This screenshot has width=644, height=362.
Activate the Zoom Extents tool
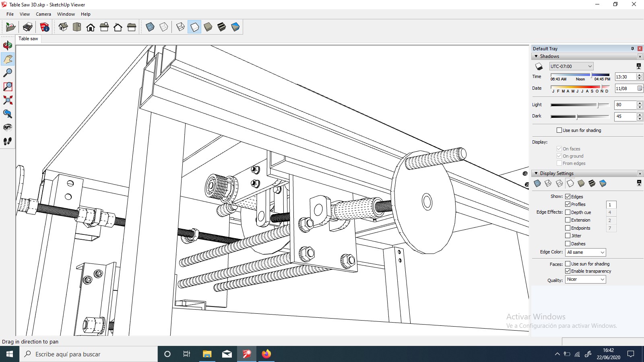(x=8, y=100)
